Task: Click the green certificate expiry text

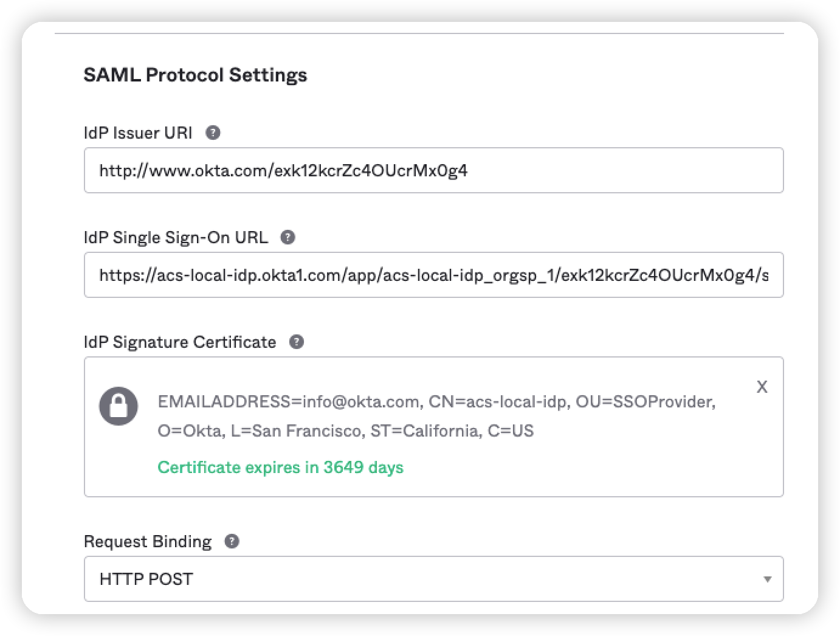Action: click(x=280, y=467)
